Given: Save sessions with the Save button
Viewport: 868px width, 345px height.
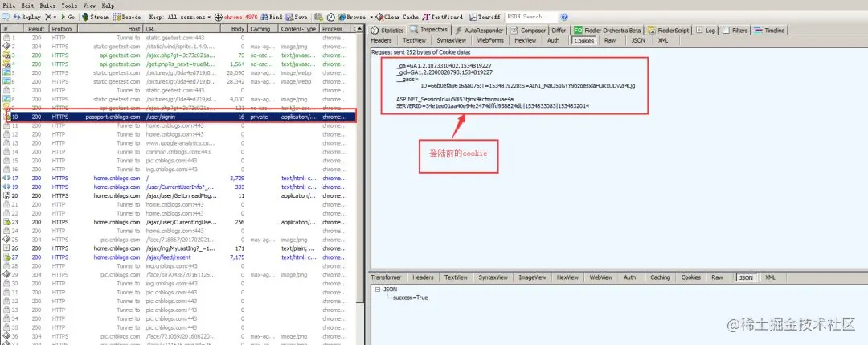Looking at the screenshot, I should click(x=297, y=17).
